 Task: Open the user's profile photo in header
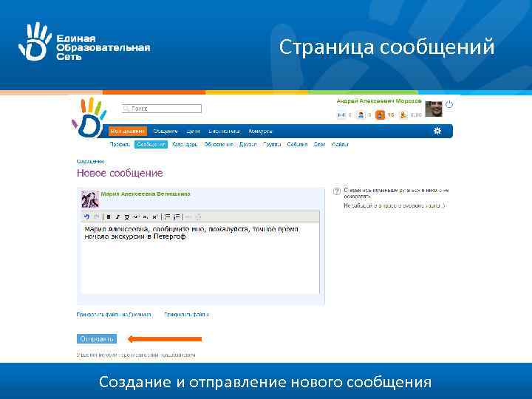click(434, 109)
